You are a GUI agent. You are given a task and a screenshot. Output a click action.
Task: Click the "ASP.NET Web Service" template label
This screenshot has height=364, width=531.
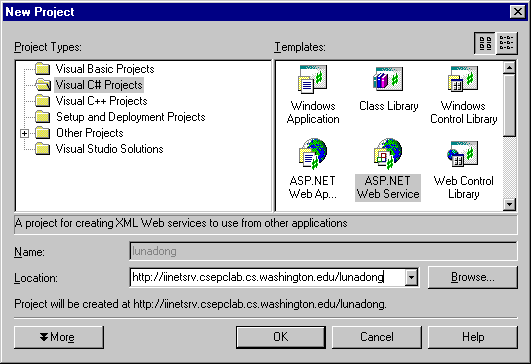[x=388, y=187]
